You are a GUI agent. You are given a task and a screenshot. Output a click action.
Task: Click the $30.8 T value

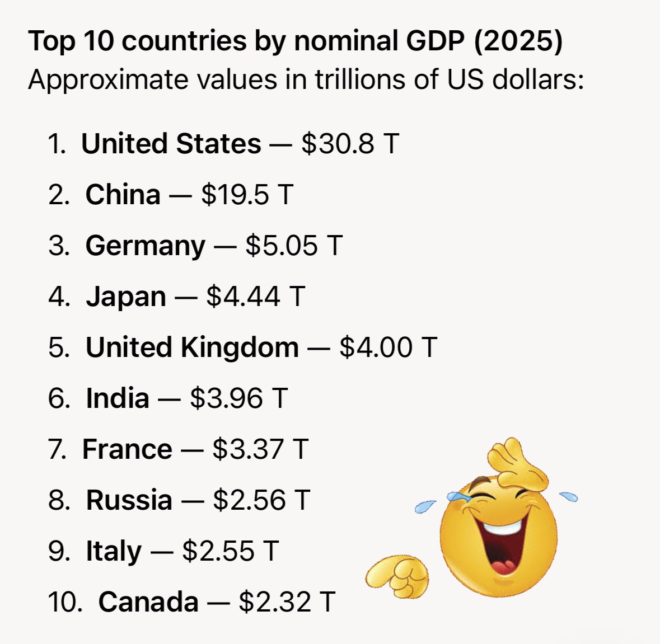tap(350, 143)
